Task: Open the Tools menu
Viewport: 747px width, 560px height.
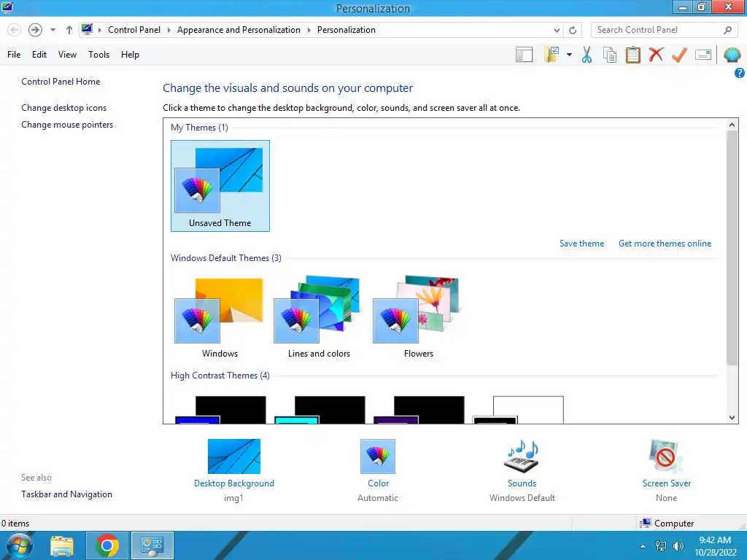Action: [x=98, y=55]
